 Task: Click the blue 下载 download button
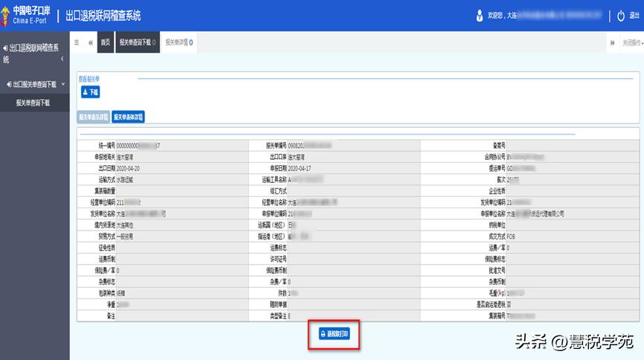89,92
